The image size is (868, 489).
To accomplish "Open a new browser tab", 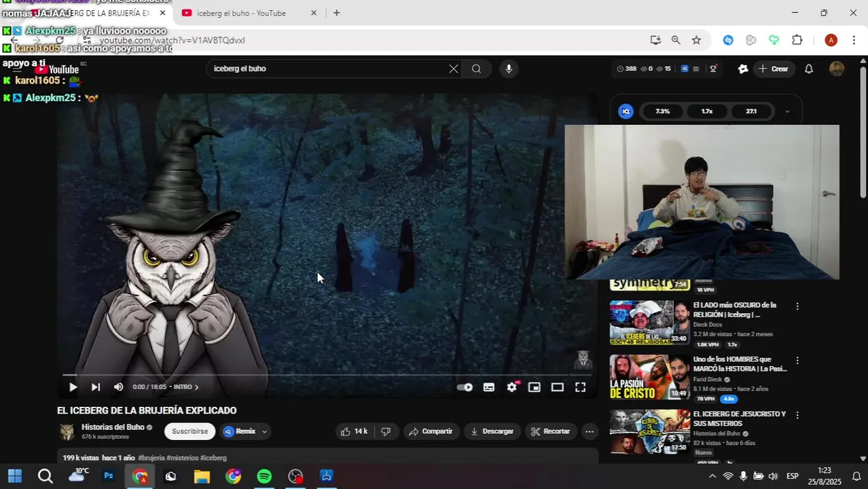I will [336, 13].
